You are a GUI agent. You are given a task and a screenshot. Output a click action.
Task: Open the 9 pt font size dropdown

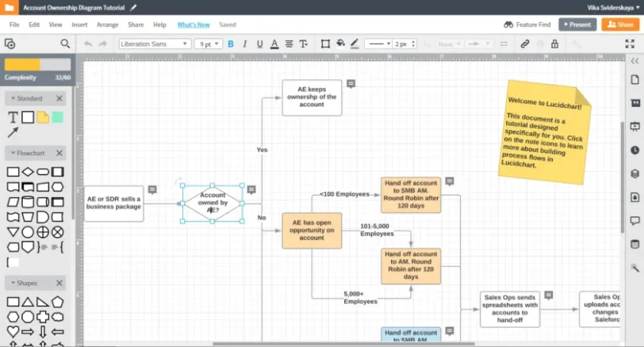[208, 44]
